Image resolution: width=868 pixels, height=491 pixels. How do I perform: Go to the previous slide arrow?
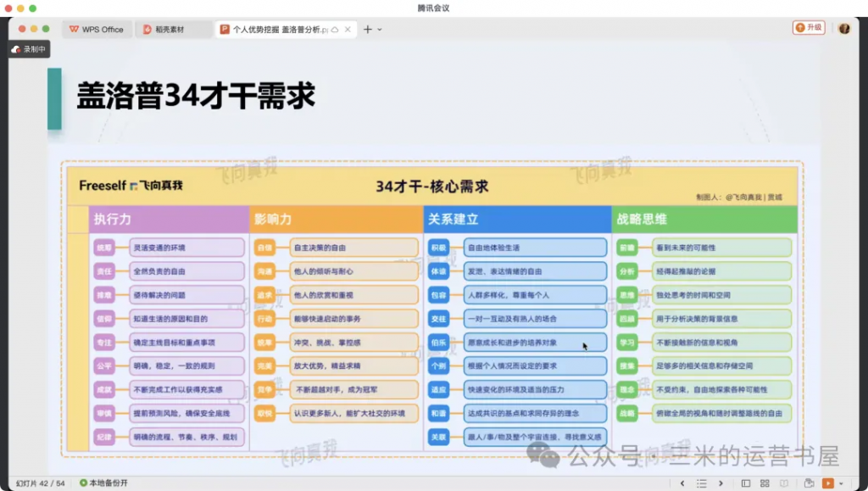point(682,483)
